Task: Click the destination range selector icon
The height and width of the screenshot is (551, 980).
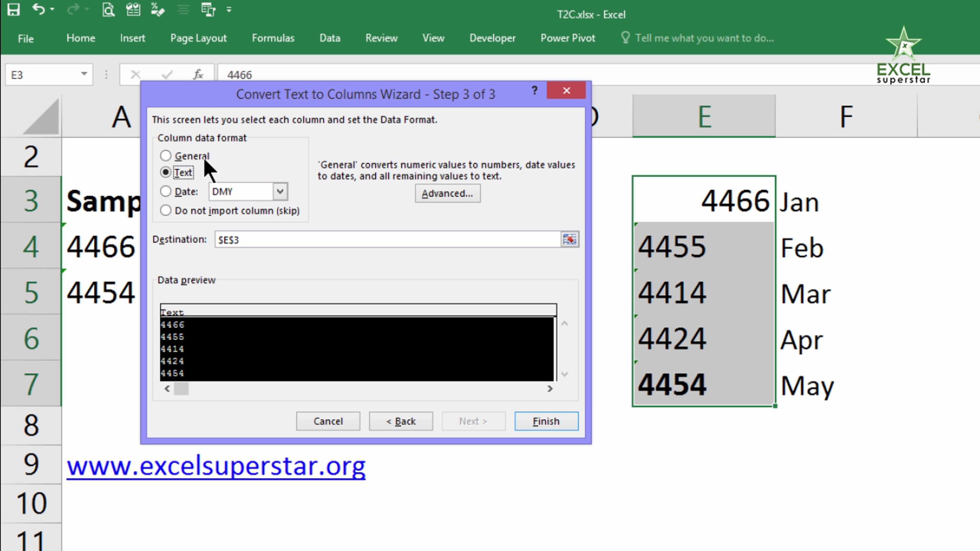Action: click(569, 239)
